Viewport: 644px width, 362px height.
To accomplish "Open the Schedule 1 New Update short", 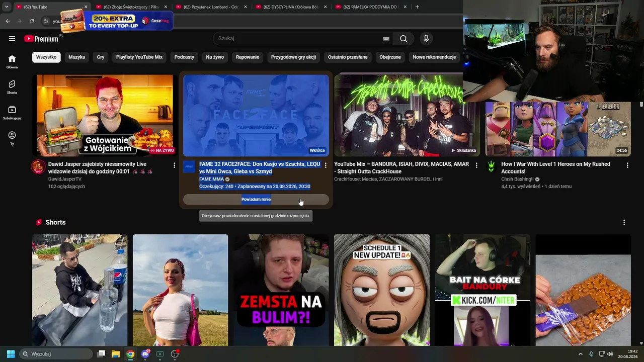I will click(382, 290).
